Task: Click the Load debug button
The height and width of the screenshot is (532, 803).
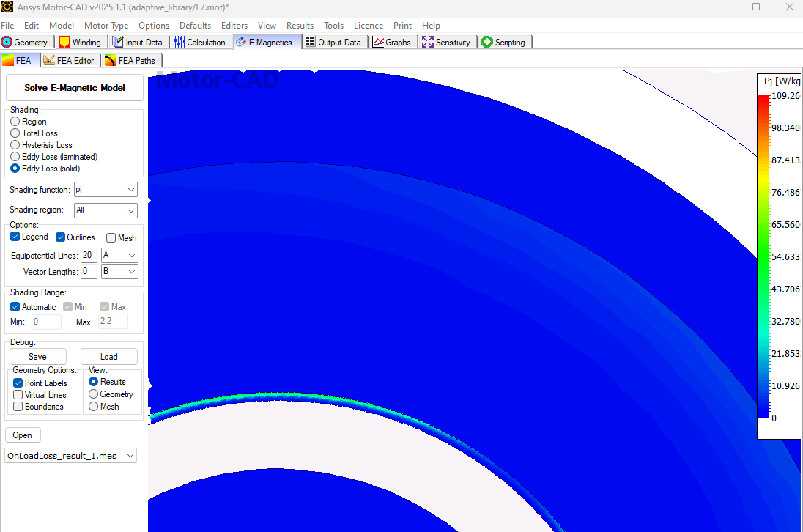Action: pyautogui.click(x=109, y=356)
